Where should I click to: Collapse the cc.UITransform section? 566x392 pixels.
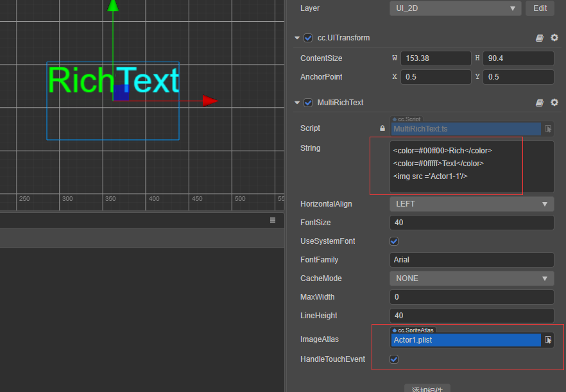click(297, 38)
